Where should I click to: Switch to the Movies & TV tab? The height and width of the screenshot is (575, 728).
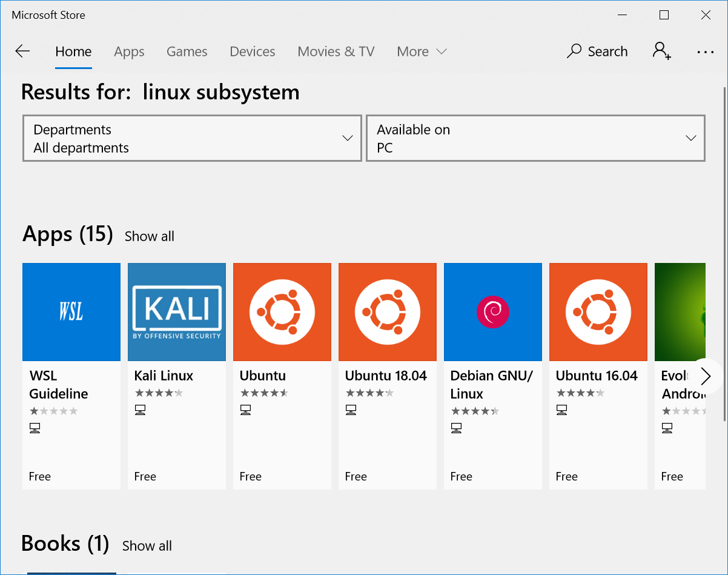(336, 52)
